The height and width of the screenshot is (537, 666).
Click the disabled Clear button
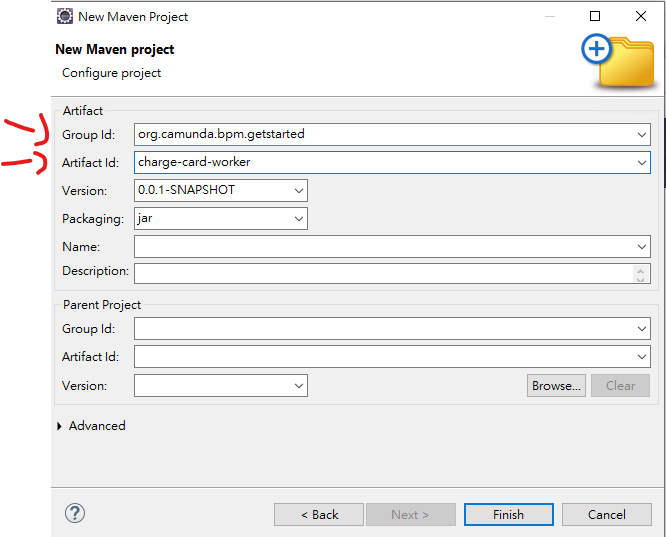pos(620,385)
